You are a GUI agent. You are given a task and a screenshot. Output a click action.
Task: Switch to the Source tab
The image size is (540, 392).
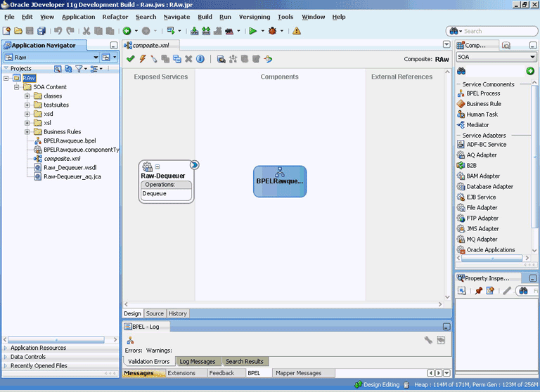pos(155,313)
